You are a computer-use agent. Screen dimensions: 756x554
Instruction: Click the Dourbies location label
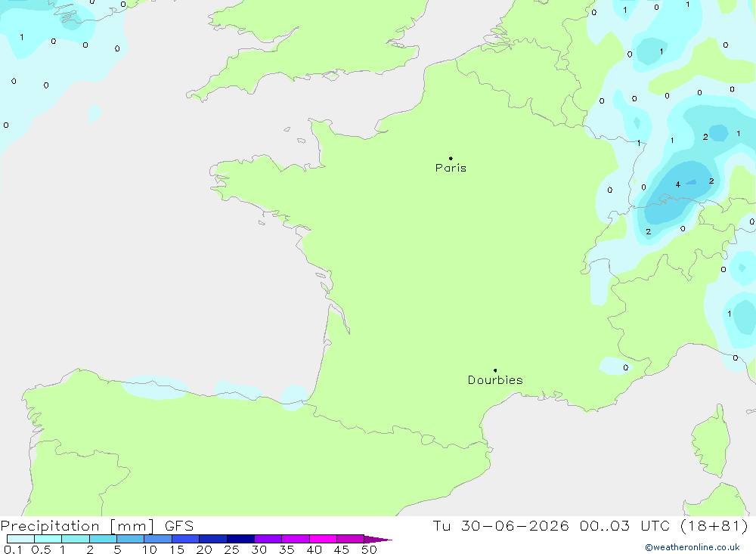pyautogui.click(x=495, y=380)
